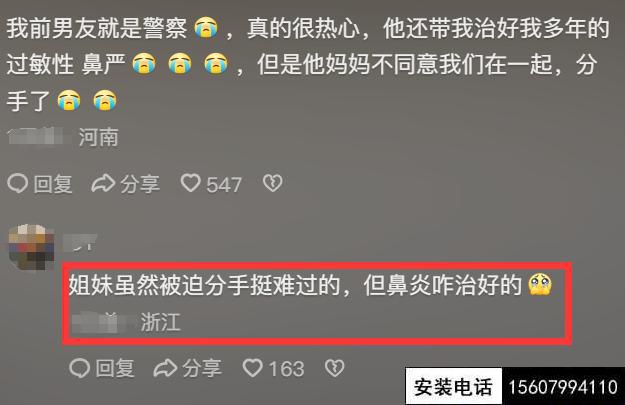The width and height of the screenshot is (625, 405).
Task: Tap the share arrow icon under first comment
Action: (103, 183)
